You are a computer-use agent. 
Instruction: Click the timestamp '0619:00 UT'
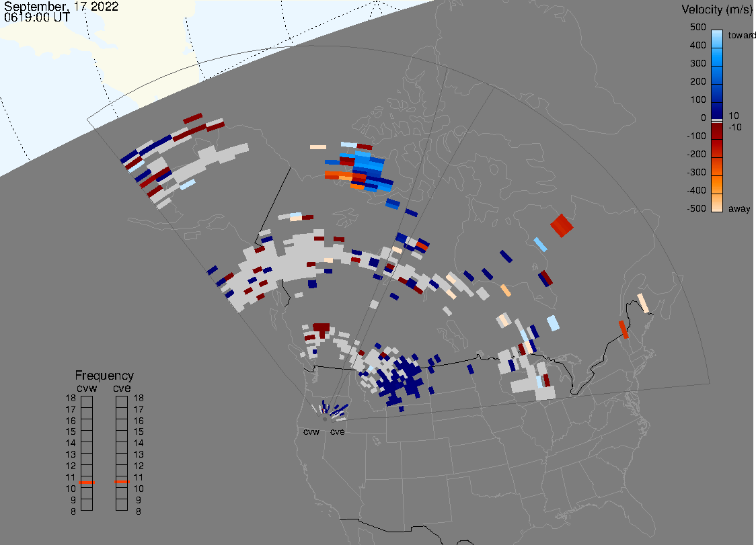pyautogui.click(x=37, y=17)
